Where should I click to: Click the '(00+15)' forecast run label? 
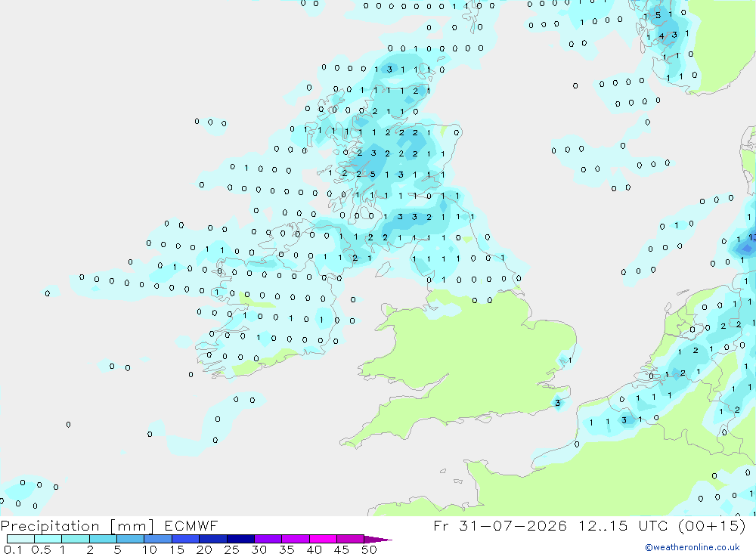[711, 525]
